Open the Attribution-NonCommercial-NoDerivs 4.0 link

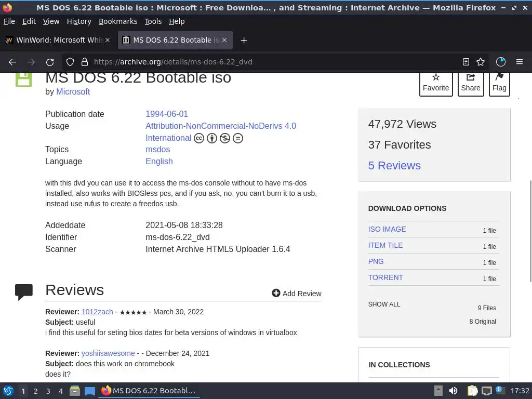221,126
